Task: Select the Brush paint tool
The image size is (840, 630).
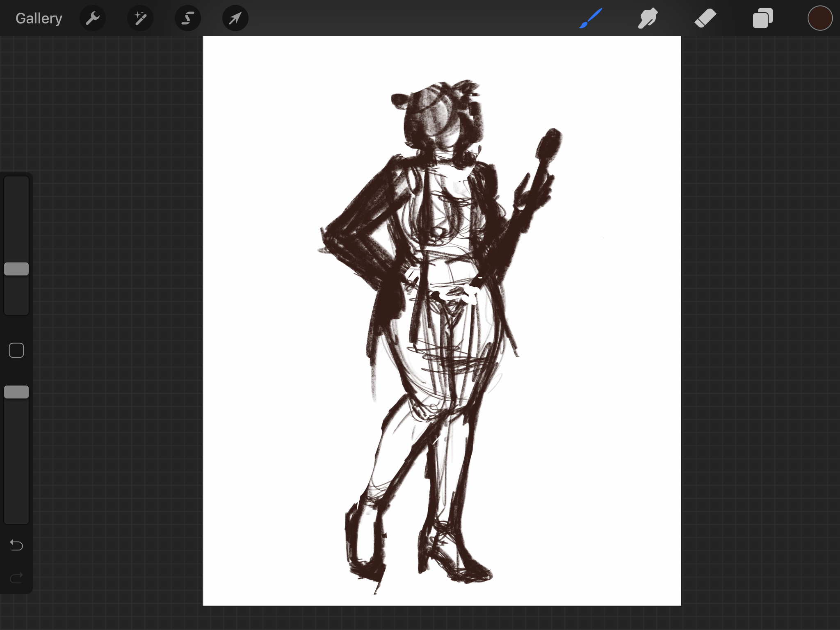Action: [x=591, y=18]
